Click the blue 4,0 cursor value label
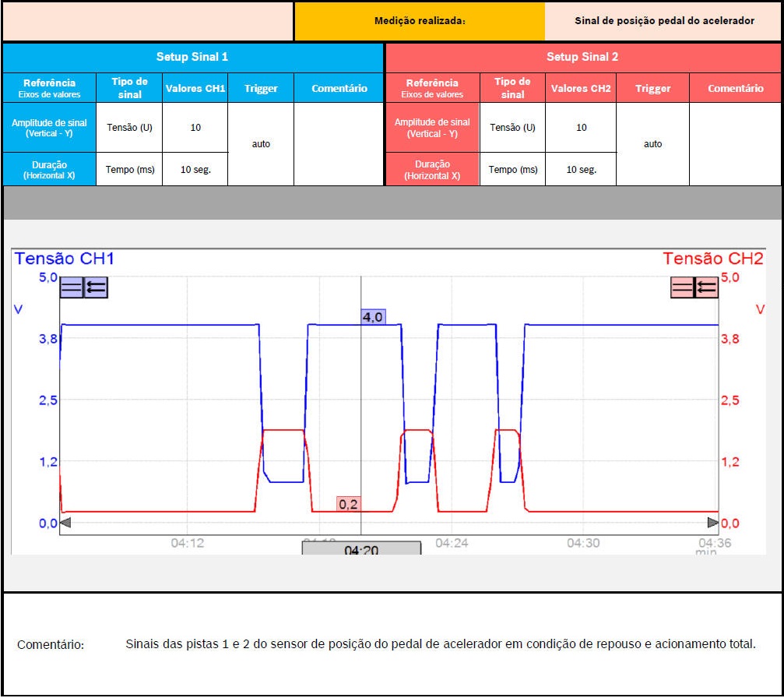 [x=373, y=317]
